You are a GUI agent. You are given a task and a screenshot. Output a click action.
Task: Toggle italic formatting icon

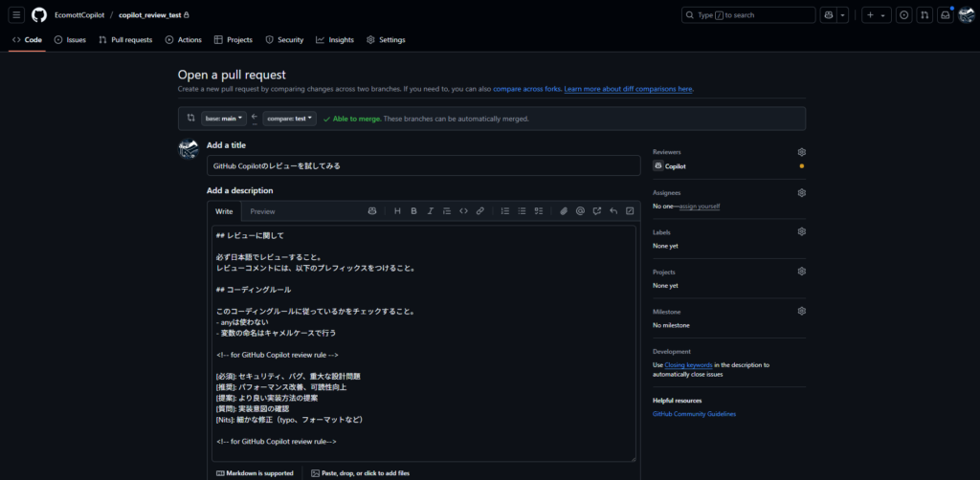(430, 211)
